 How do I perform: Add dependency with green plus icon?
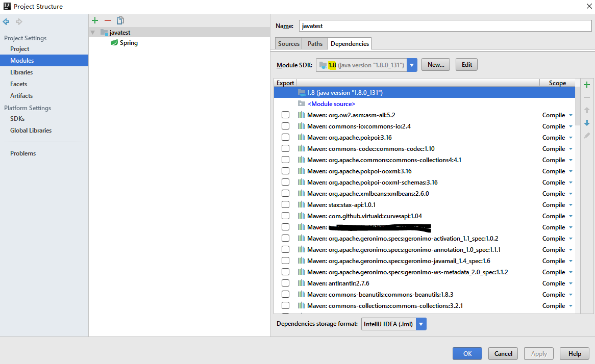tap(587, 85)
